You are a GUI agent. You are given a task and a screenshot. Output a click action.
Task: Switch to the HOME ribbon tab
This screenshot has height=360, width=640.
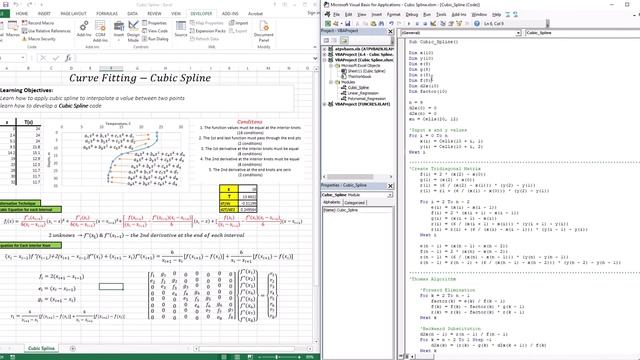click(22, 13)
